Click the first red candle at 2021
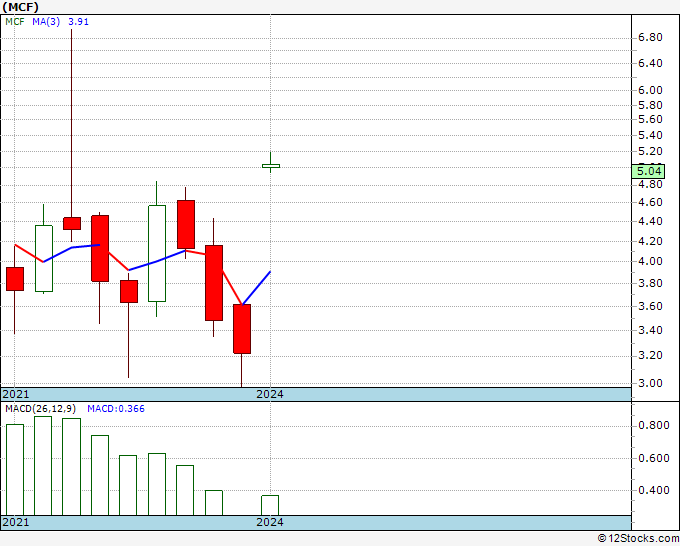Image resolution: width=680 pixels, height=546 pixels. point(15,279)
